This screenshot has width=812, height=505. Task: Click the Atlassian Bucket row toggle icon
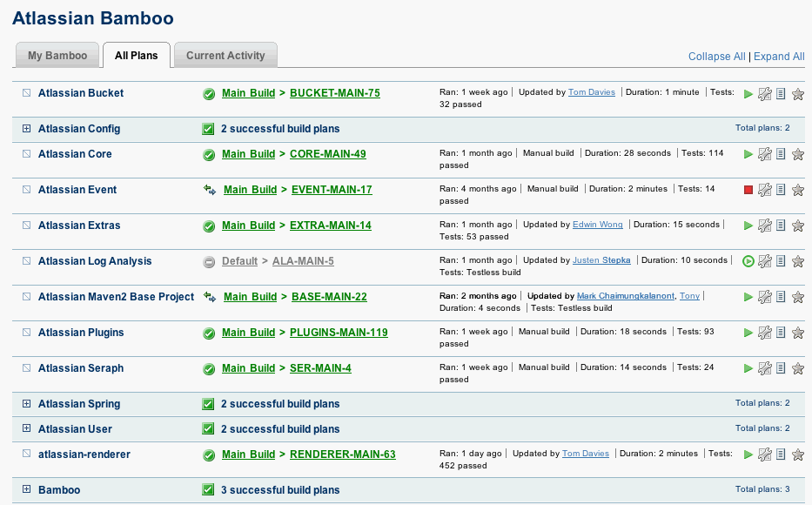pyautogui.click(x=26, y=92)
